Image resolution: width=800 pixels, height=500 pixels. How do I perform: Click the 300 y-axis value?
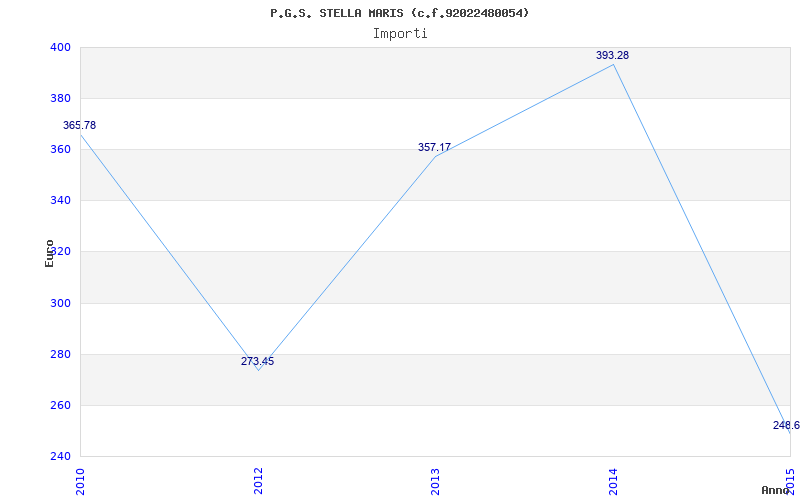point(60,304)
